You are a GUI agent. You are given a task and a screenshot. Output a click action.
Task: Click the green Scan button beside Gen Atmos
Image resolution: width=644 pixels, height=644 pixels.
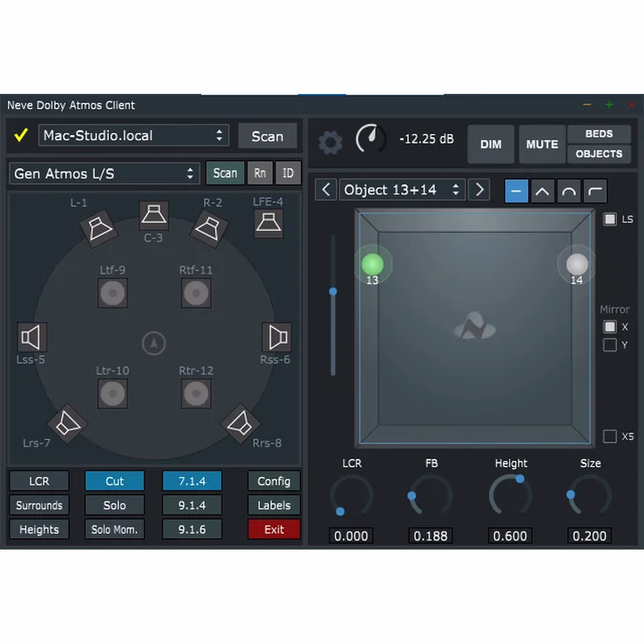[x=225, y=173]
